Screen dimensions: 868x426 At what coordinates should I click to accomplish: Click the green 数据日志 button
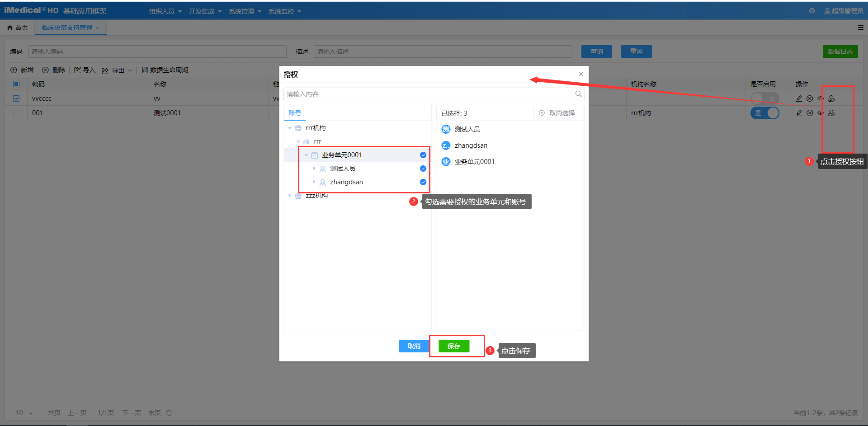840,51
